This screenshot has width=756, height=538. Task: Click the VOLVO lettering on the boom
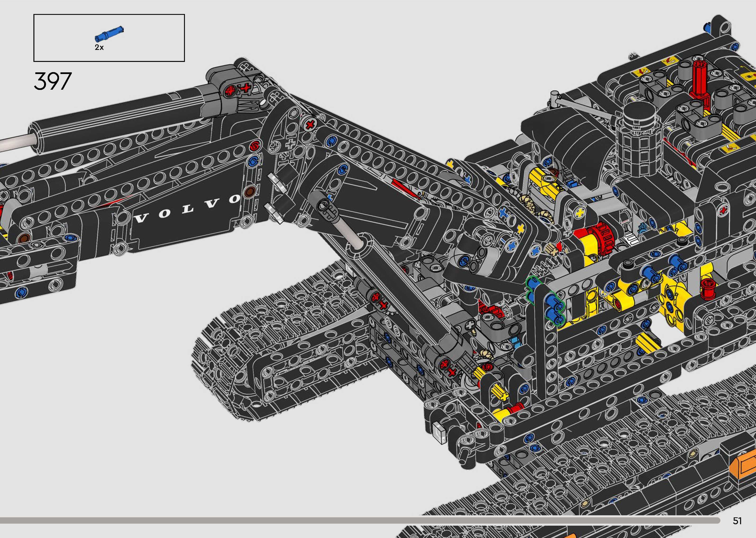[188, 209]
